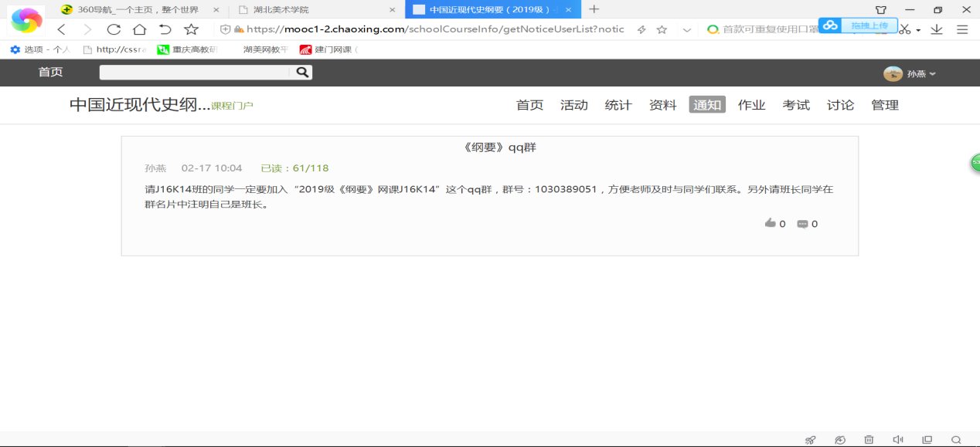Image resolution: width=980 pixels, height=447 pixels.
Task: Expand the address bar dropdown chevron
Action: tap(687, 29)
